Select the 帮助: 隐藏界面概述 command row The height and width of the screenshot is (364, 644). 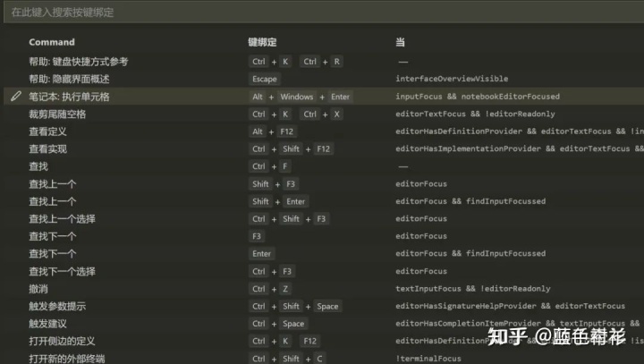pyautogui.click(x=324, y=79)
